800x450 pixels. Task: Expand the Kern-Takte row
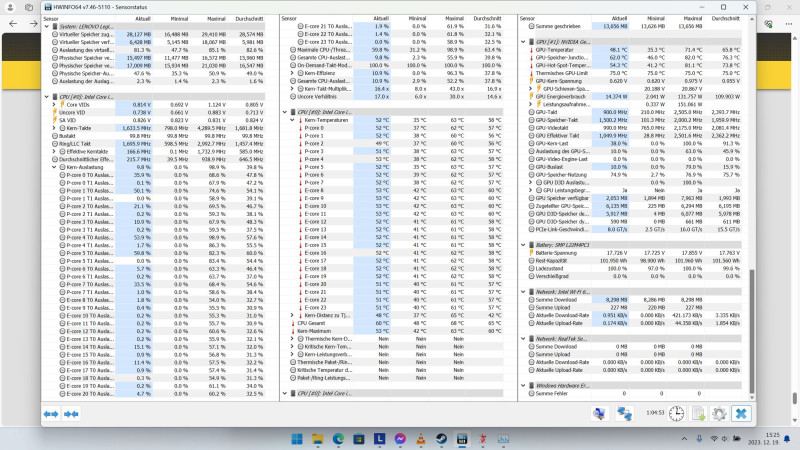(x=54, y=128)
